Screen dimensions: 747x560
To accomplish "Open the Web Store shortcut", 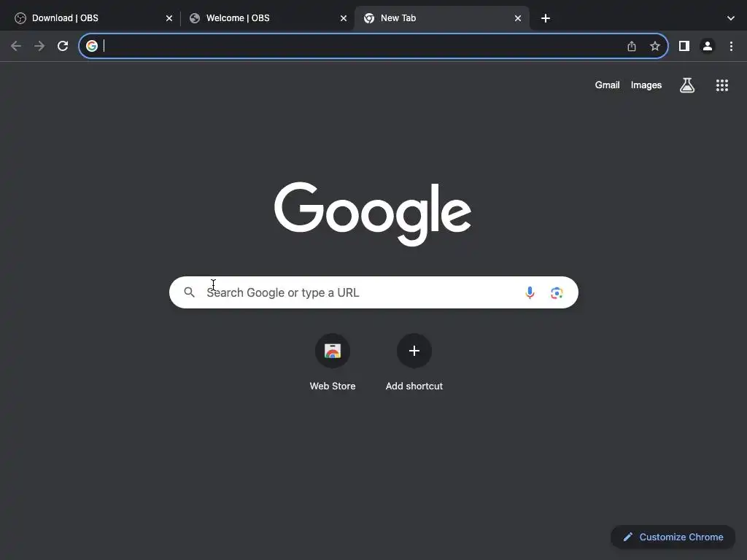I will 333,363.
